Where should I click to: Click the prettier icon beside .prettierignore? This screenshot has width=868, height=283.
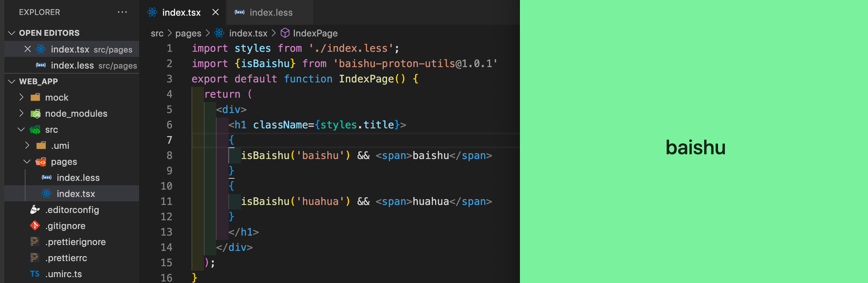click(x=35, y=241)
